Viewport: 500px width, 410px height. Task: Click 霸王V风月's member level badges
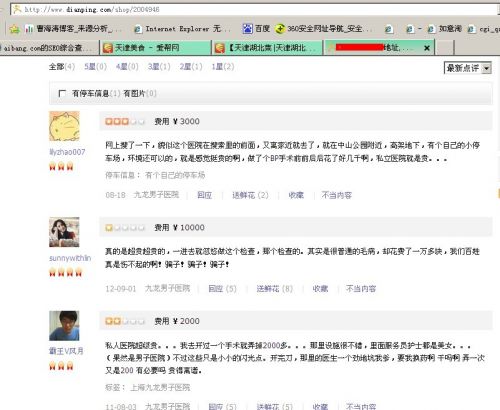coord(61,366)
